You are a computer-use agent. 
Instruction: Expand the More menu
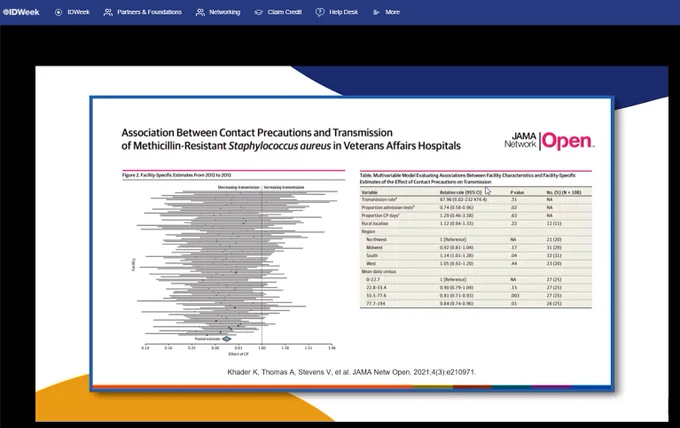click(x=392, y=12)
